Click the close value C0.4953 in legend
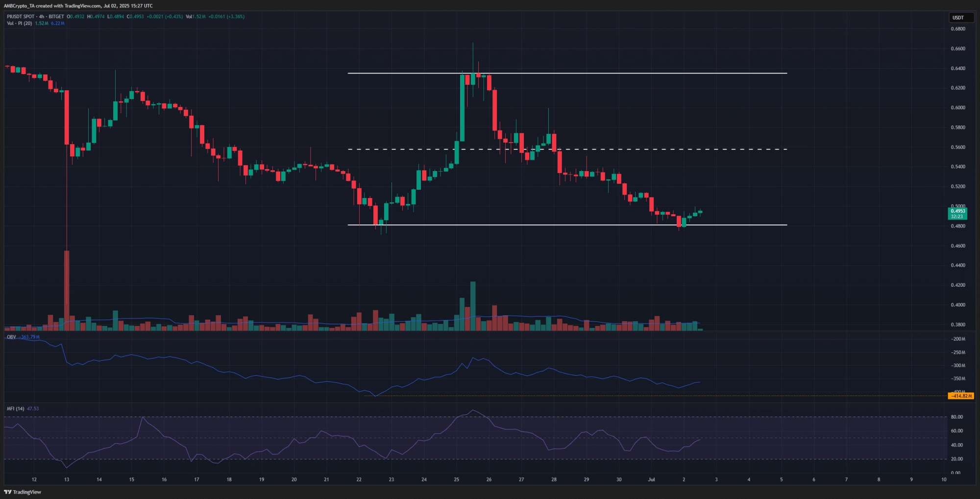Screen dimensions: 980x499 pos(135,17)
